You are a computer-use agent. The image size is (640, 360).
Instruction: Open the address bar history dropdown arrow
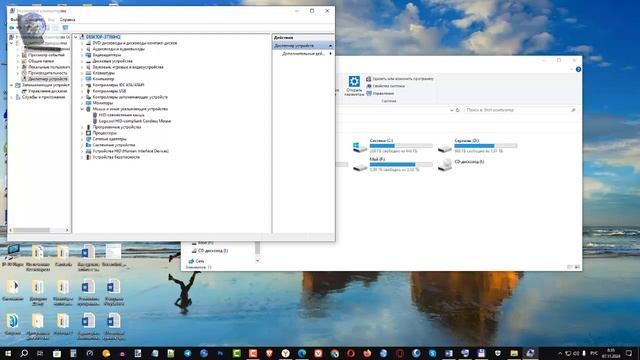[x=451, y=110]
